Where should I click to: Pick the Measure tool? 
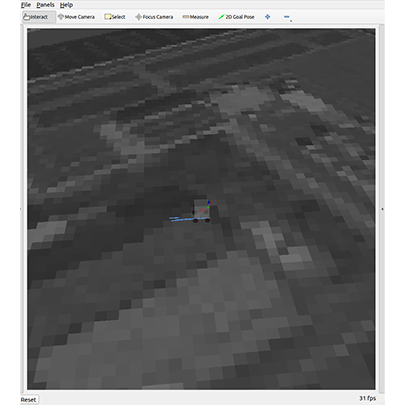click(195, 17)
